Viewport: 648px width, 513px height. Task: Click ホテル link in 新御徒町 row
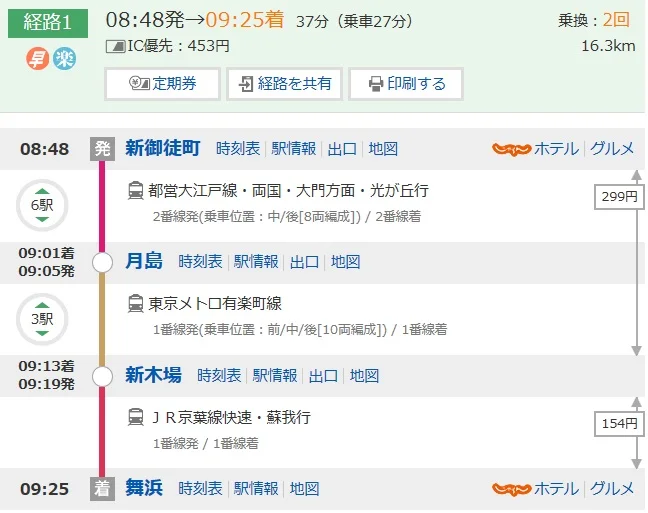(x=556, y=148)
